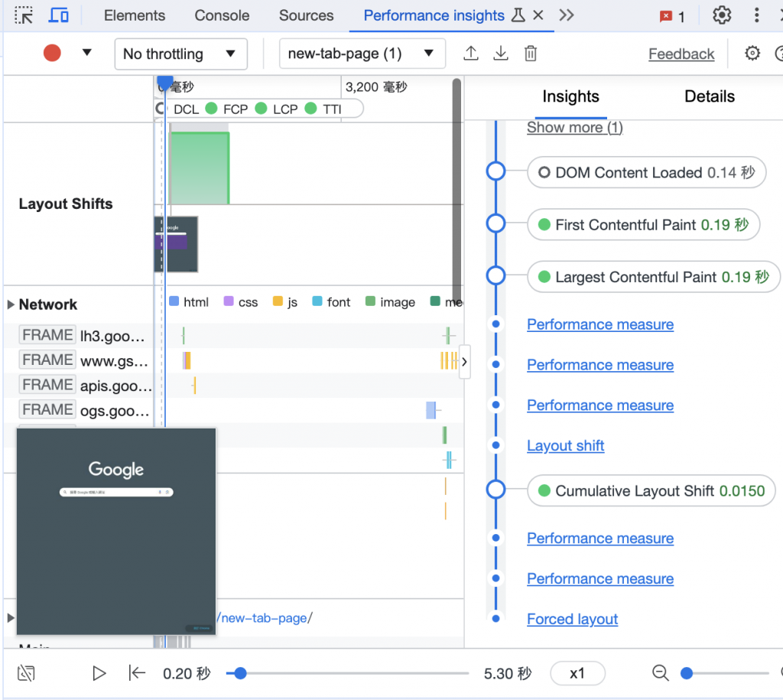Click the Show more (1) link

[x=575, y=128]
